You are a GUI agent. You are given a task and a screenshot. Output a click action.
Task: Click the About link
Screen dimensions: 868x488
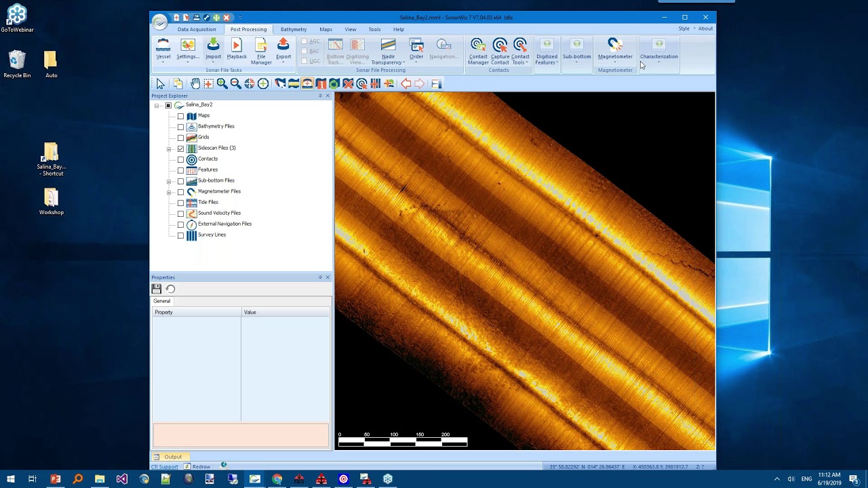click(x=705, y=28)
